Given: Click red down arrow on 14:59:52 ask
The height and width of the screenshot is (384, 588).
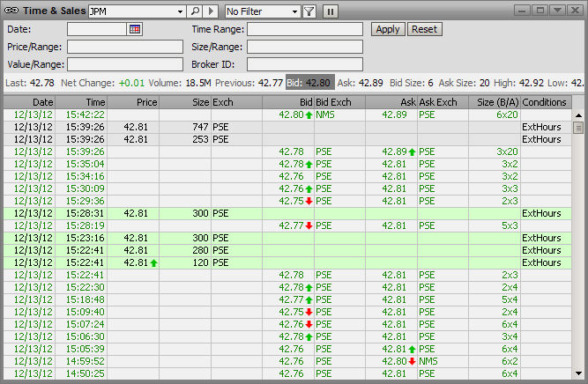Looking at the screenshot, I should click(x=412, y=361).
